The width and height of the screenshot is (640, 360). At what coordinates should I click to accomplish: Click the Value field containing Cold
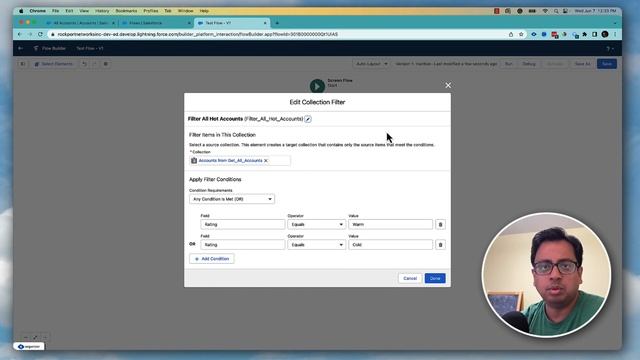tap(390, 245)
